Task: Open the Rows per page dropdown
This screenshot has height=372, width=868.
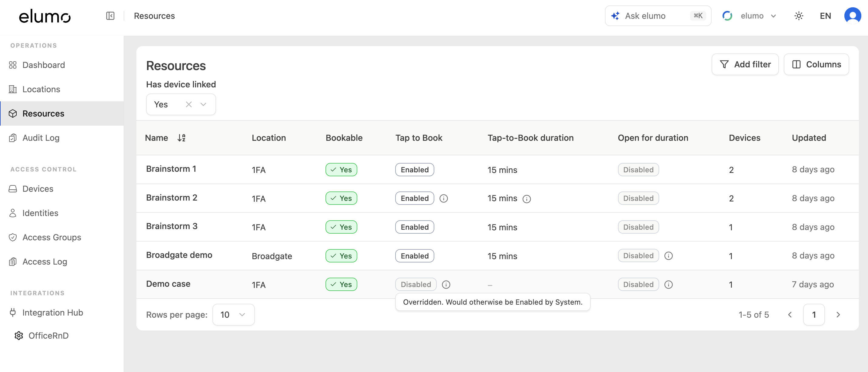Action: [x=233, y=315]
